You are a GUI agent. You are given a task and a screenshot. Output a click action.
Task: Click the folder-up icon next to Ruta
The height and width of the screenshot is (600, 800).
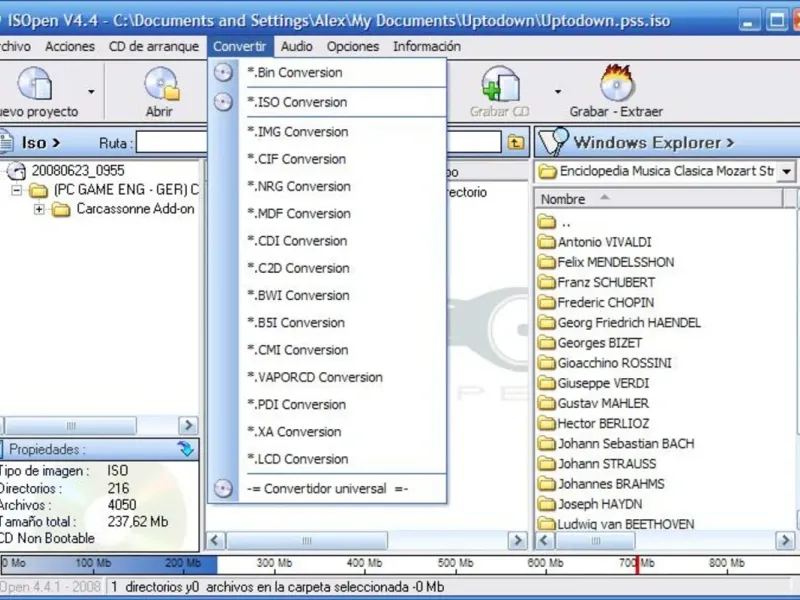pyautogui.click(x=516, y=142)
